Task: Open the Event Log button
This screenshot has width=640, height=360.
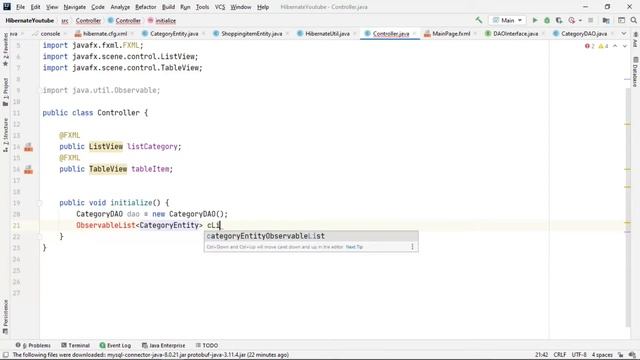Action: tap(115, 345)
